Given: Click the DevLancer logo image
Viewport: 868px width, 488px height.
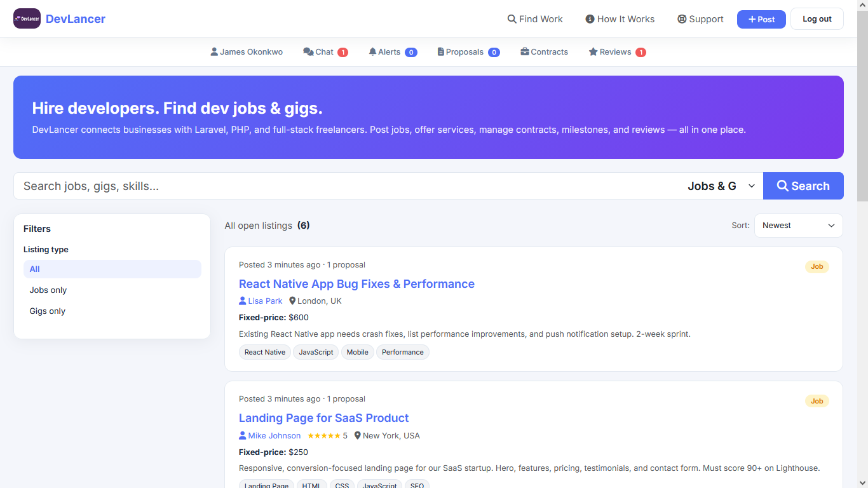Looking at the screenshot, I should click(27, 18).
